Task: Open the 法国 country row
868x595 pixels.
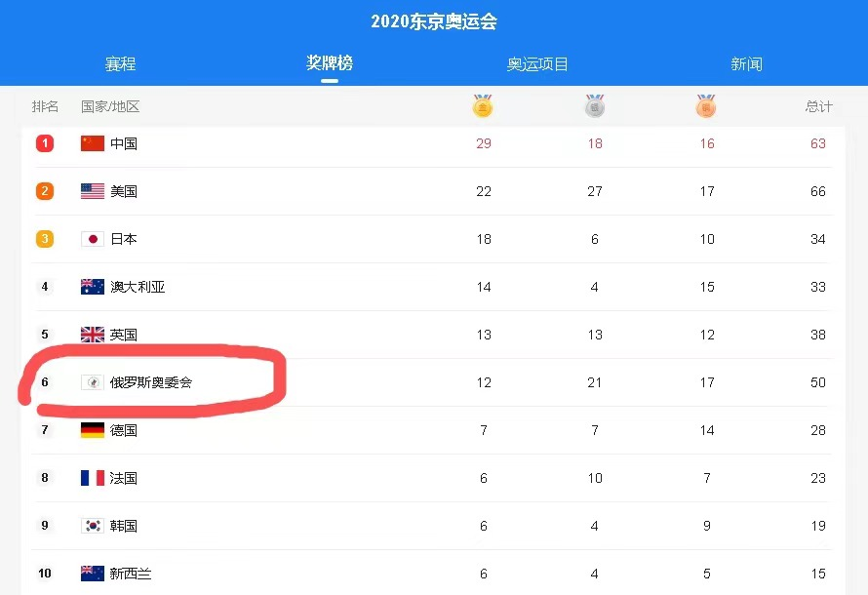Action: click(432, 478)
